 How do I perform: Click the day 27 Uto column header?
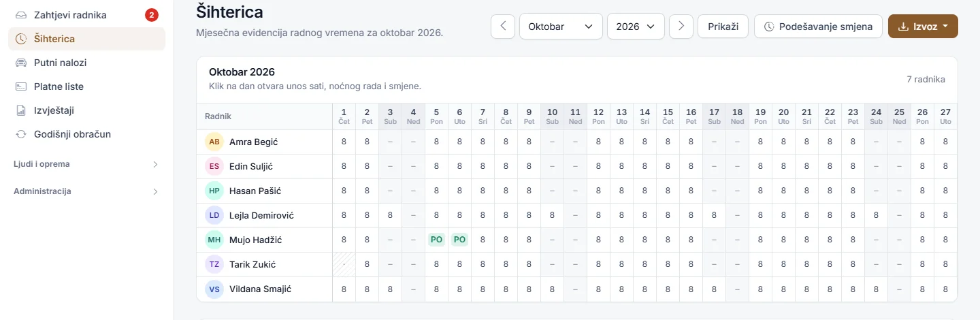point(945,116)
